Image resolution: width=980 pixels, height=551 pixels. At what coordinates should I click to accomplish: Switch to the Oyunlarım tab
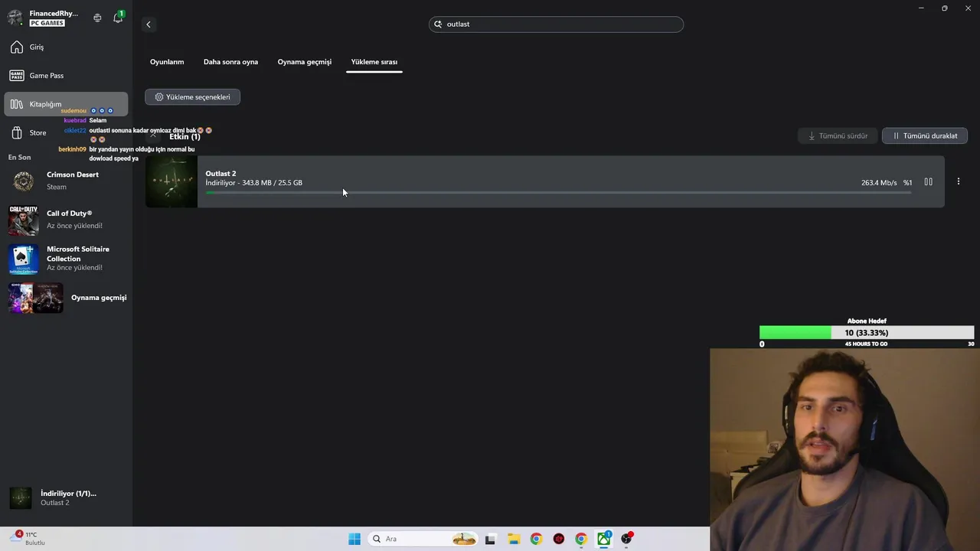(167, 62)
